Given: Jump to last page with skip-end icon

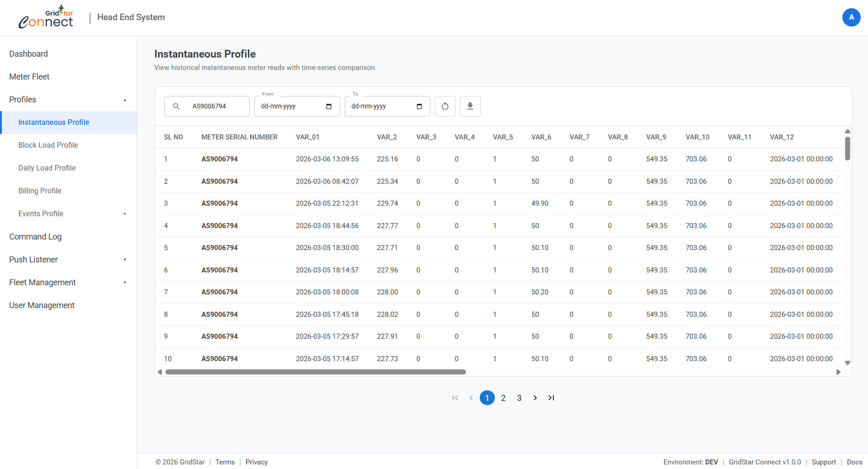Looking at the screenshot, I should click(x=551, y=398).
